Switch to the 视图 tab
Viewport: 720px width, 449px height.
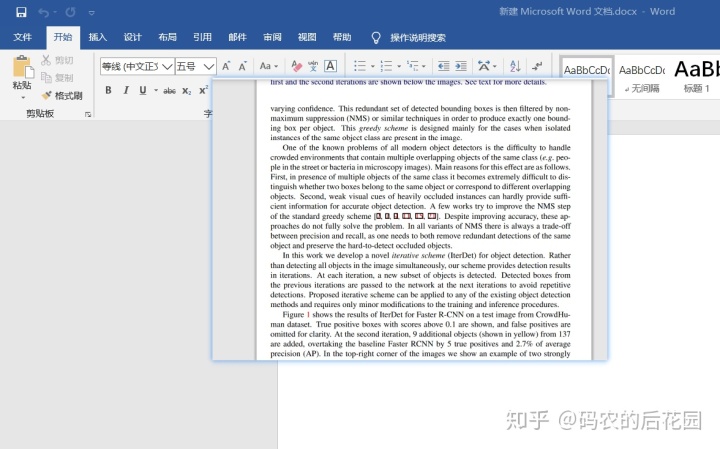307,37
